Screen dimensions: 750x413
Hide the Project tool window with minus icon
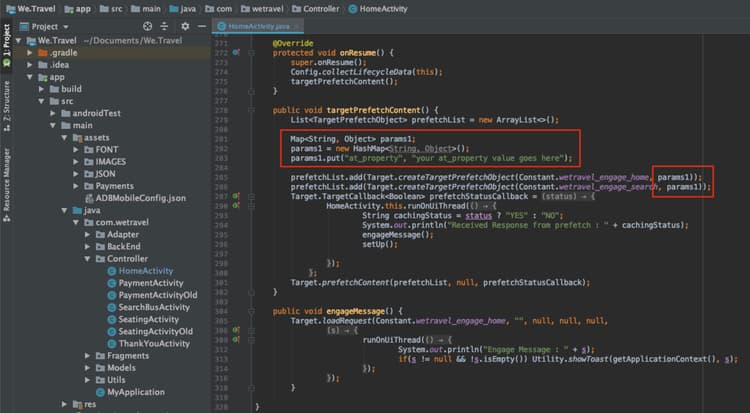[203, 27]
